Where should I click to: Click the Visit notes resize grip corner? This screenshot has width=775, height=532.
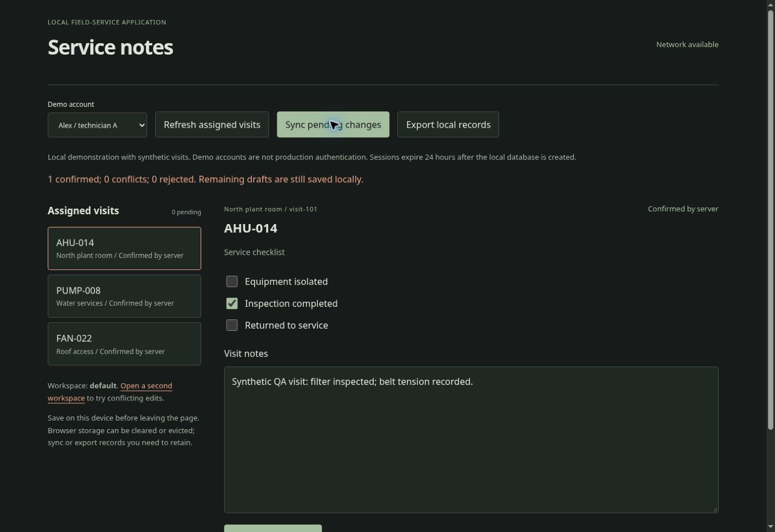pos(715,509)
